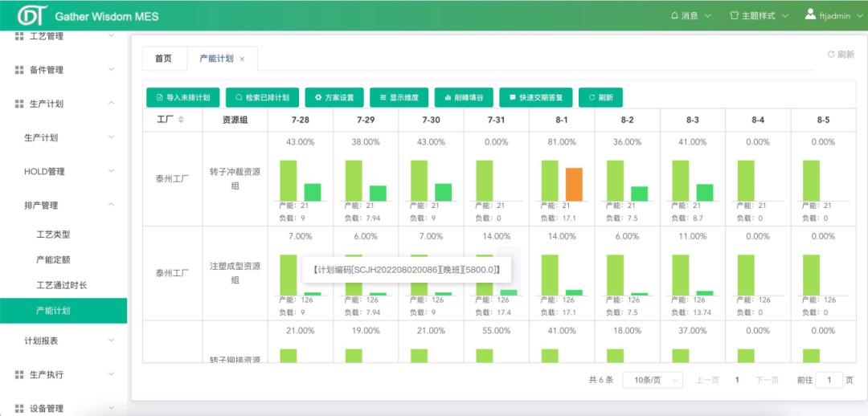The width and height of the screenshot is (868, 416).
Task: Click the page number jump input field
Action: 829,380
